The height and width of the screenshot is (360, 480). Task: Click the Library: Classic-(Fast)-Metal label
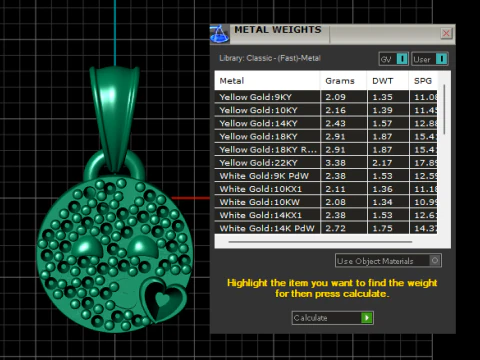(x=270, y=58)
